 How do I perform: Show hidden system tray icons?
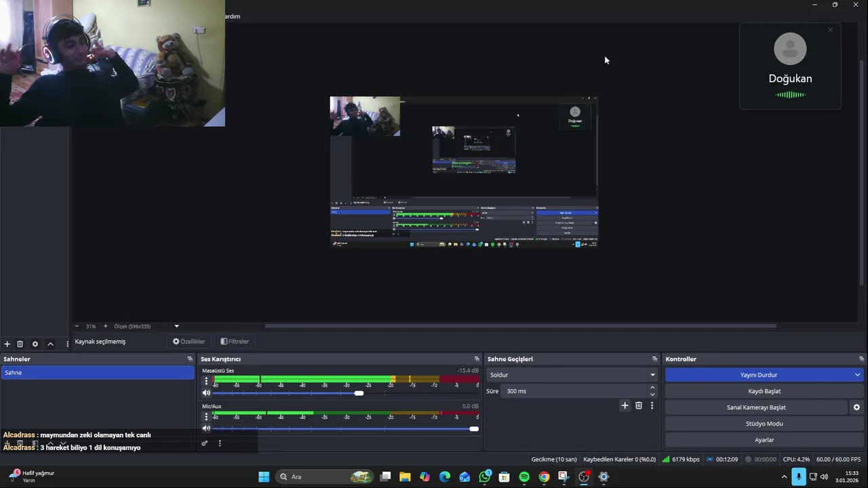coord(785,476)
